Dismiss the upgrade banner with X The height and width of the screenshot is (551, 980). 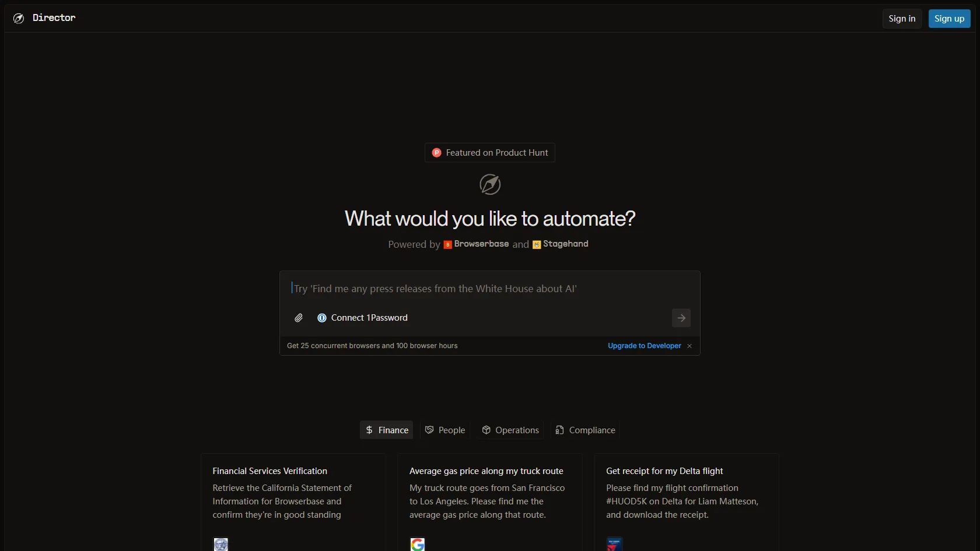click(x=689, y=346)
